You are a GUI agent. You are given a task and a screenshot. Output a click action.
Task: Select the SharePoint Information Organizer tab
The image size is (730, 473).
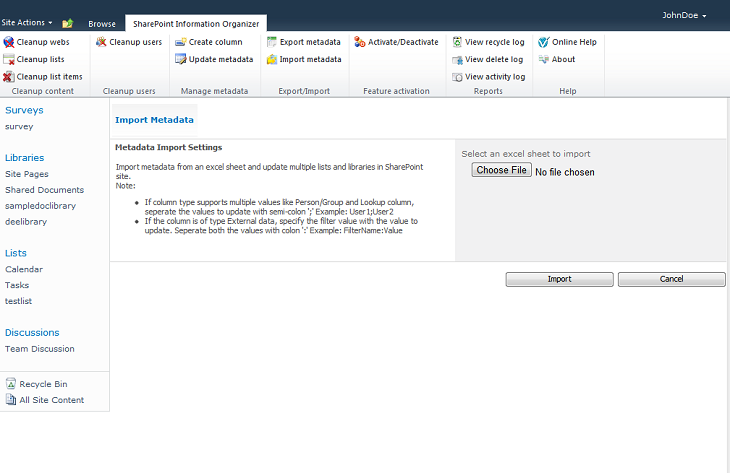pos(196,24)
